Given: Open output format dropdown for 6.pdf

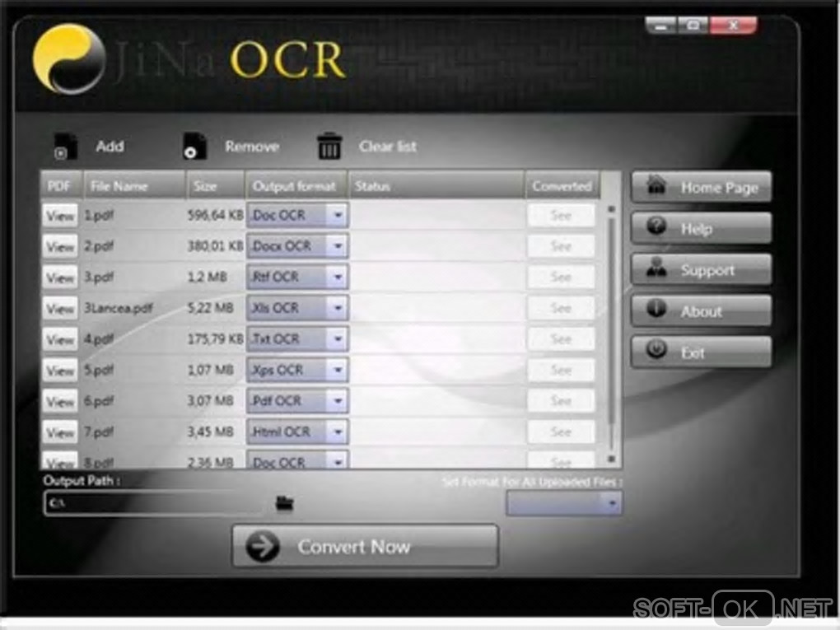Looking at the screenshot, I should pyautogui.click(x=338, y=401).
